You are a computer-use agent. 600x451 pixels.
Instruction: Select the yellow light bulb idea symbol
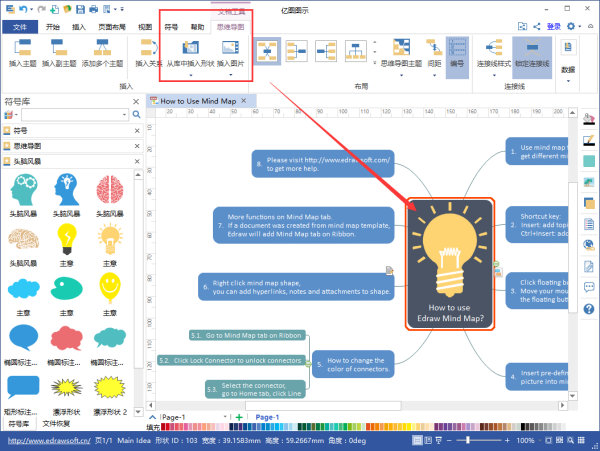pos(69,238)
